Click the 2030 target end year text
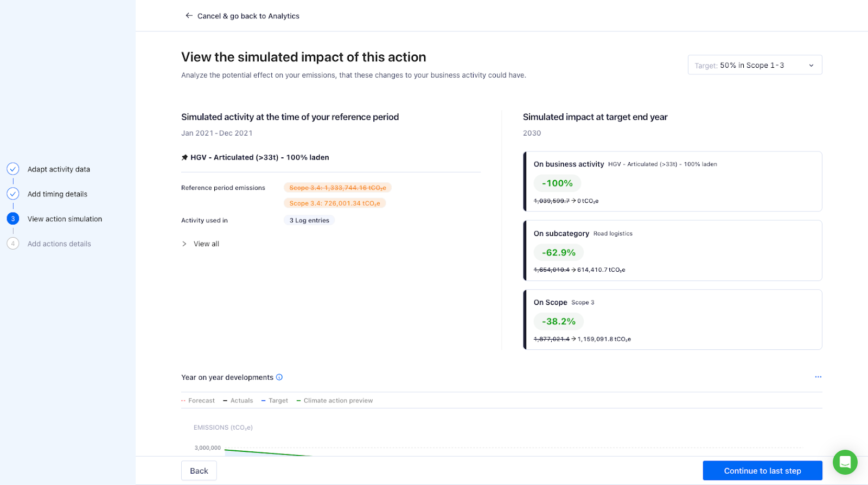This screenshot has width=868, height=485. (x=532, y=133)
